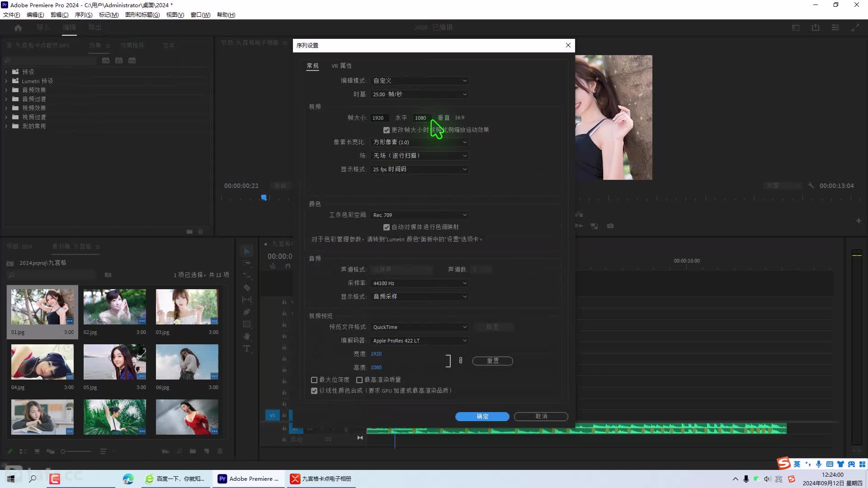Switch the project panel to freeform view
Viewport: 868px width, 488px height.
(51, 451)
